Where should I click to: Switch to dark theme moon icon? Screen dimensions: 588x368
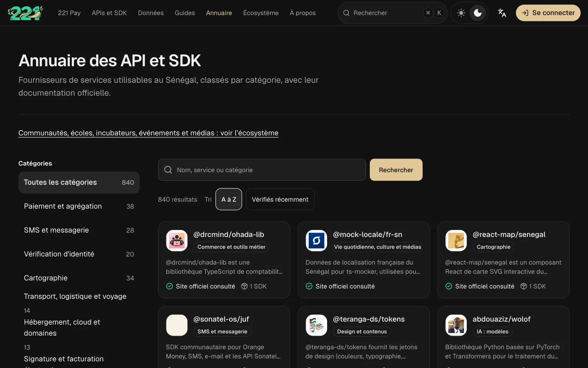pyautogui.click(x=478, y=13)
